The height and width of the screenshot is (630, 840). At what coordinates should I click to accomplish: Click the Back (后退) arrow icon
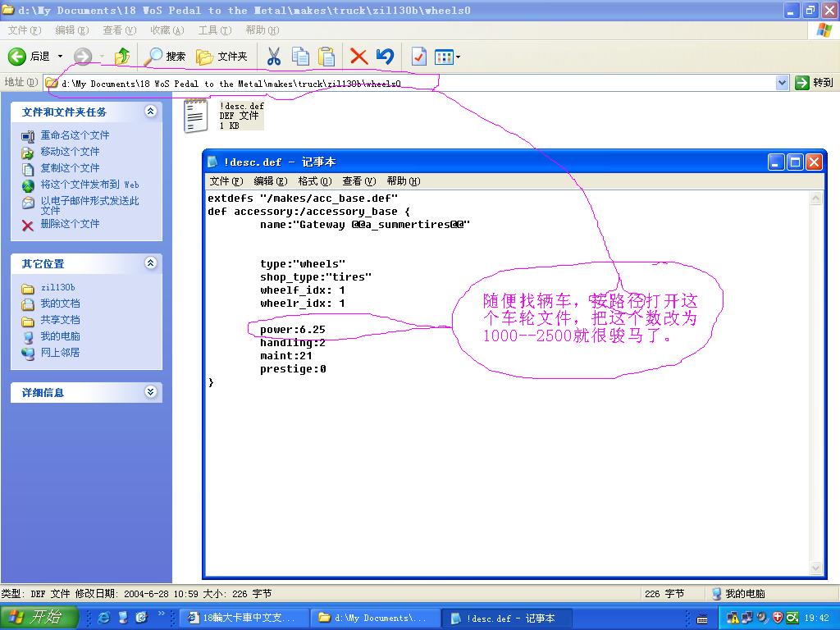pyautogui.click(x=18, y=56)
